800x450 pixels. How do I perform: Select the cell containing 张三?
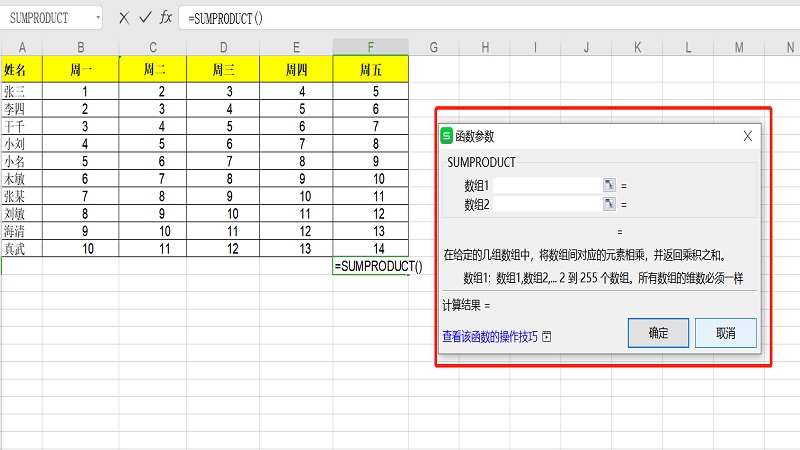(22, 91)
